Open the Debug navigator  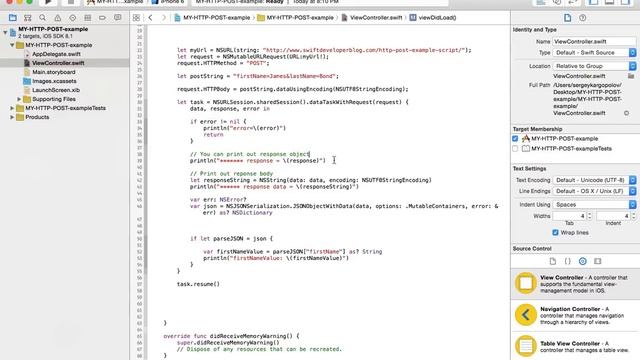[x=87, y=18]
